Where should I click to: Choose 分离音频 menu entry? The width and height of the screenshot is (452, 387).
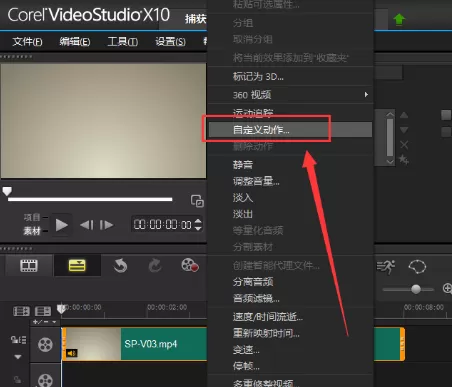click(290, 282)
